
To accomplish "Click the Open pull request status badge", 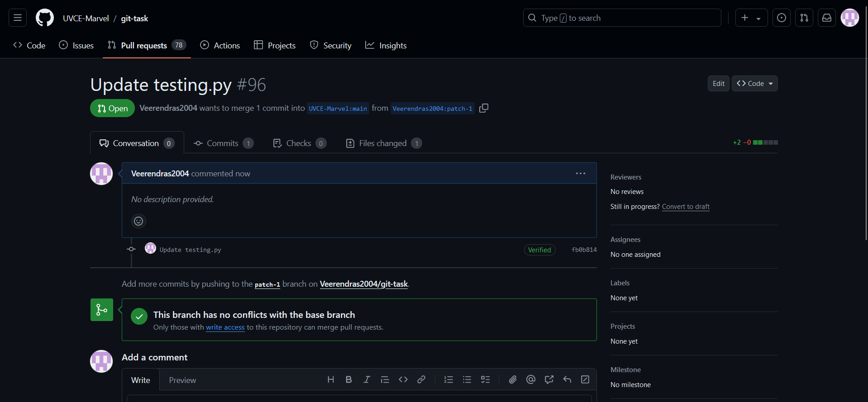I will coord(113,108).
